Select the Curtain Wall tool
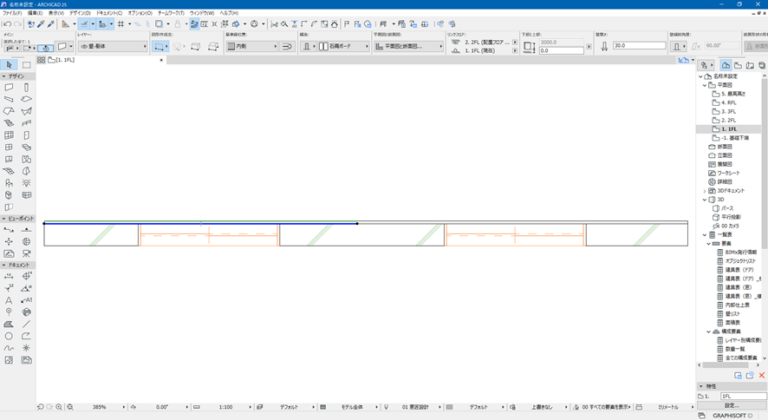Screen dimensions: 768x420 pyautogui.click(x=9, y=135)
